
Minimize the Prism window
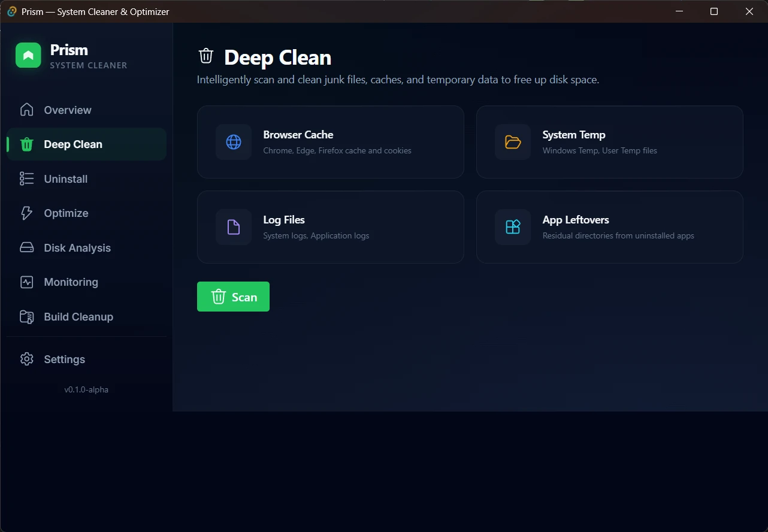[x=679, y=11]
